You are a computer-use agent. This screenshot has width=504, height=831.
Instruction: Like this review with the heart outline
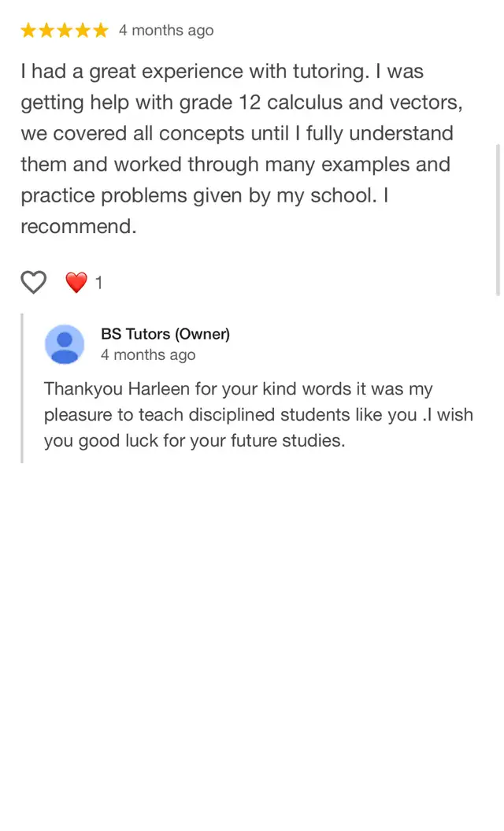tap(33, 282)
